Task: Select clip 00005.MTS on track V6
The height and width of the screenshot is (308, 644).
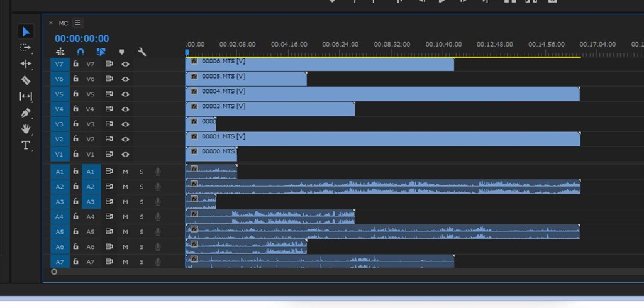Action: coord(246,79)
